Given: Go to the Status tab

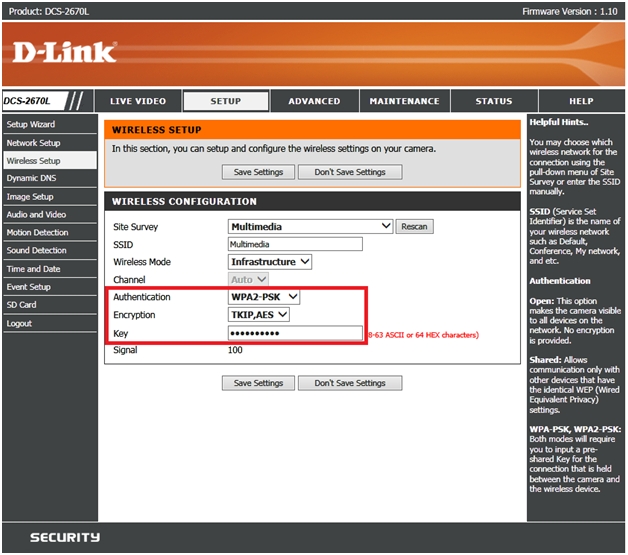Looking at the screenshot, I should [x=493, y=101].
